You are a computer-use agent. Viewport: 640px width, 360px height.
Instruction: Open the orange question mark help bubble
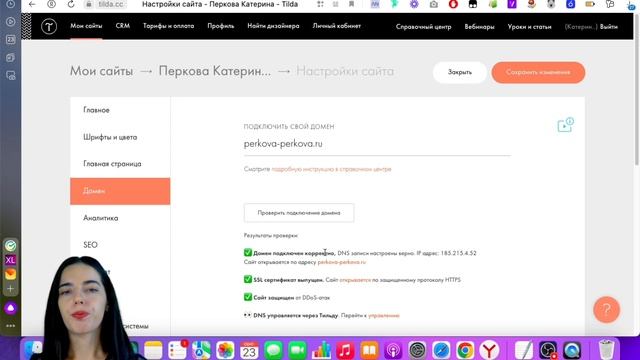pos(607,310)
